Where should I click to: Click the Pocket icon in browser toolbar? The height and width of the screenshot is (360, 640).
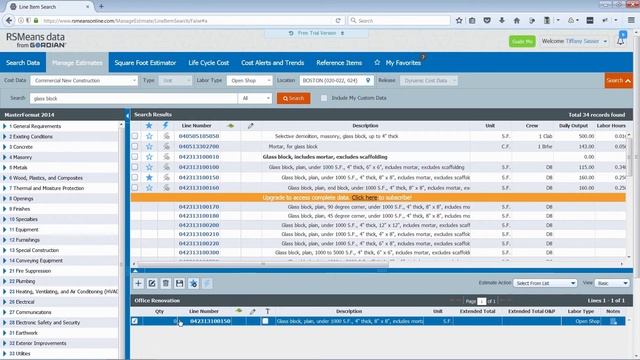pos(487,20)
